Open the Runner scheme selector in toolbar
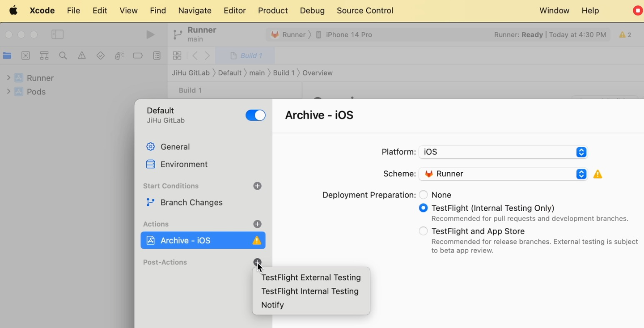Image resolution: width=644 pixels, height=328 pixels. click(288, 34)
